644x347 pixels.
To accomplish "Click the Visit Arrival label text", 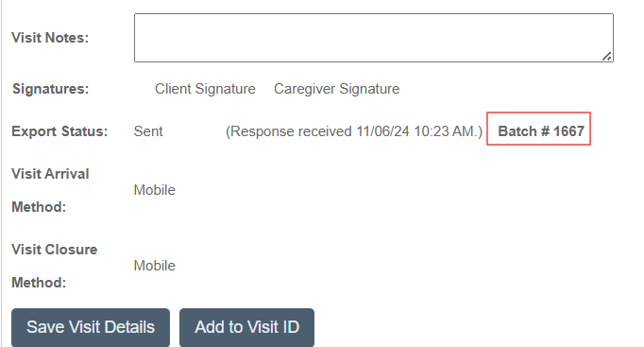I will click(50, 174).
